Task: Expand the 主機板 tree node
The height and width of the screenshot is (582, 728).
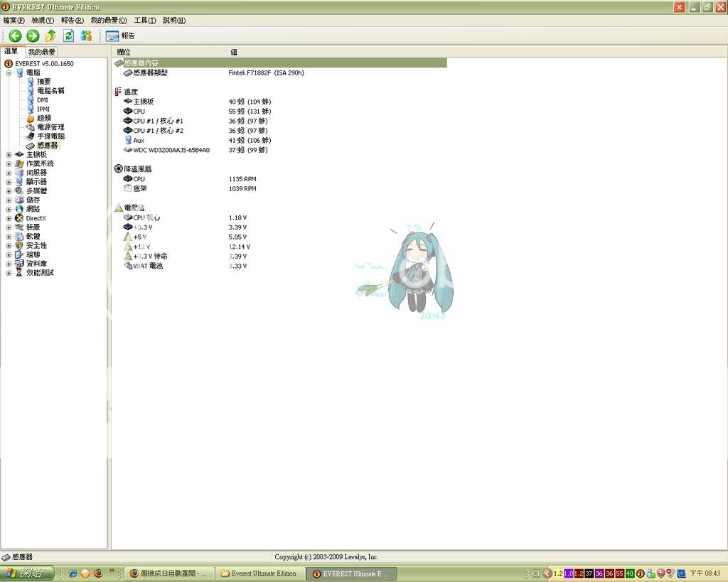Action: pyautogui.click(x=9, y=154)
